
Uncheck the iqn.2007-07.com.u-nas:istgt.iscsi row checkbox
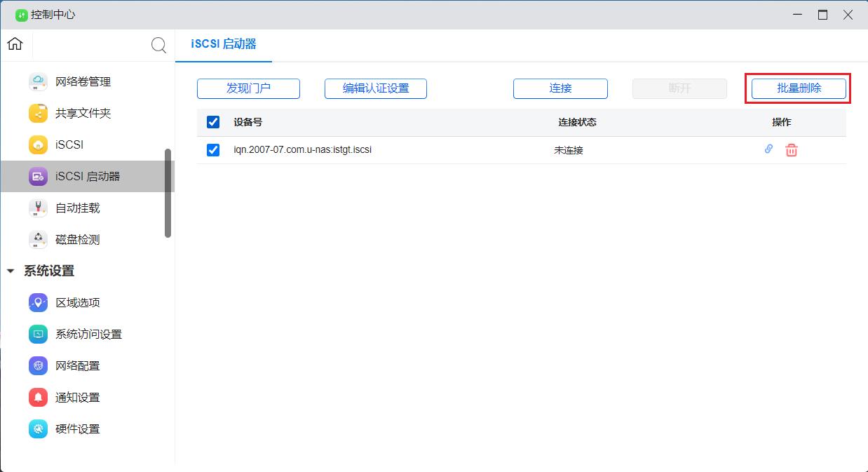(212, 149)
